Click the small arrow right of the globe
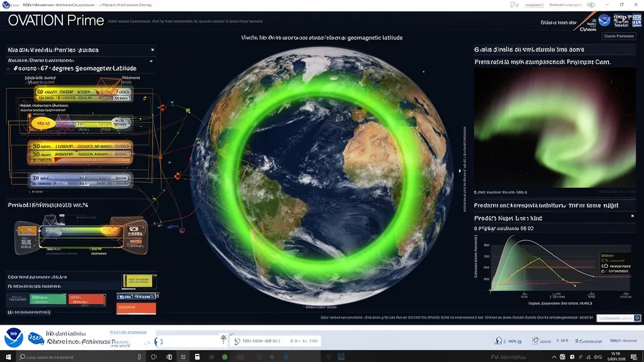The image size is (644, 362). coord(460,171)
